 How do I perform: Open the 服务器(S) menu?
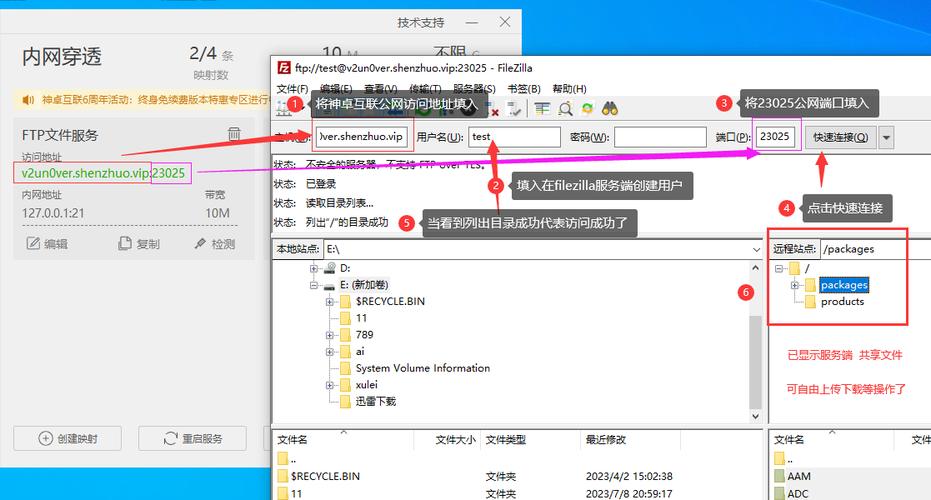(x=474, y=88)
